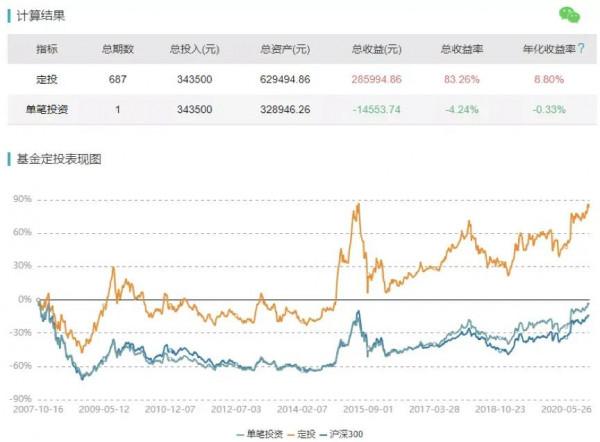Select the 定投 row label in table

pos(47,79)
